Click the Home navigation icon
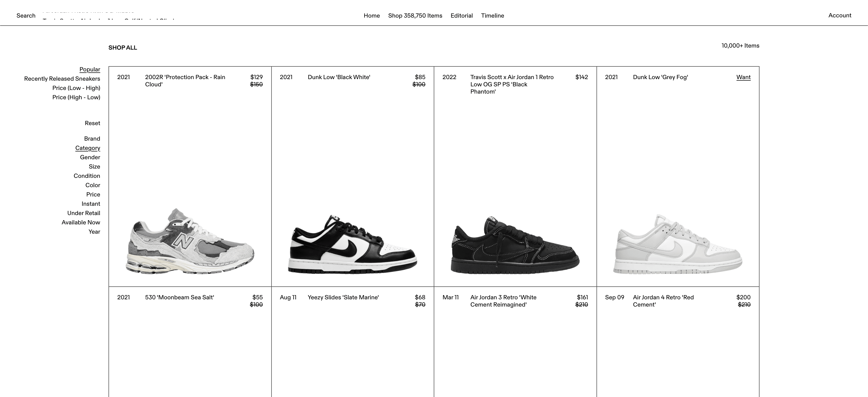The width and height of the screenshot is (868, 397). pyautogui.click(x=371, y=16)
